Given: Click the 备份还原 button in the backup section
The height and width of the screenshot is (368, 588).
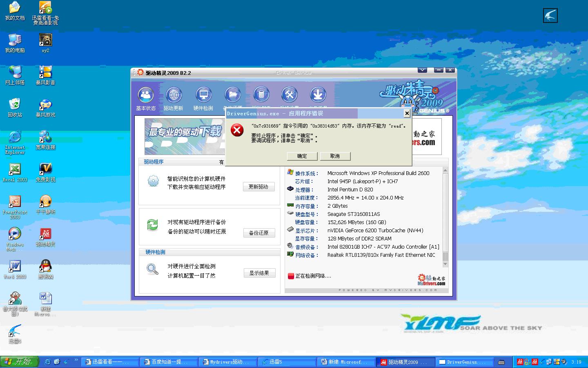Looking at the screenshot, I should [x=259, y=233].
